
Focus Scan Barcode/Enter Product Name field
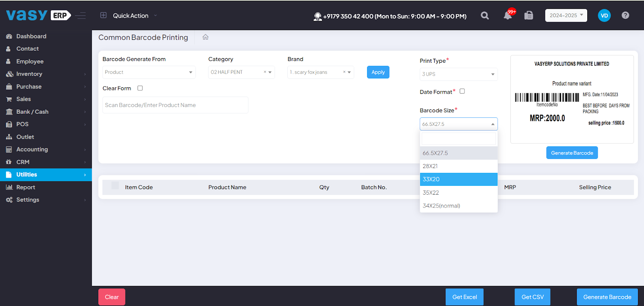(175, 105)
